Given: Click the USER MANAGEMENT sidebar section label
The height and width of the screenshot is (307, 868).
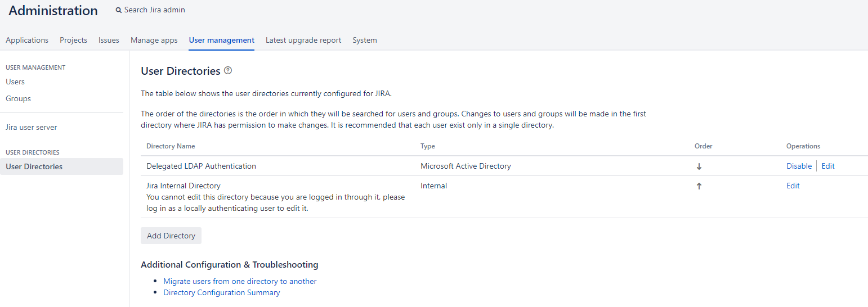Looking at the screenshot, I should pyautogui.click(x=35, y=67).
